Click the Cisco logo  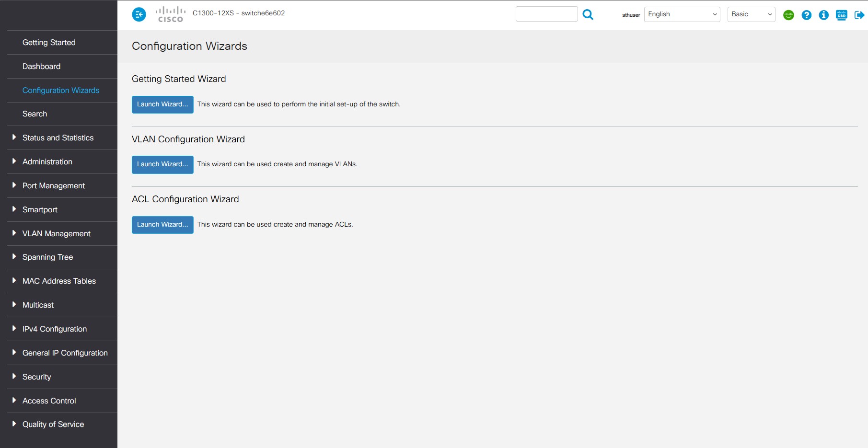pyautogui.click(x=171, y=14)
